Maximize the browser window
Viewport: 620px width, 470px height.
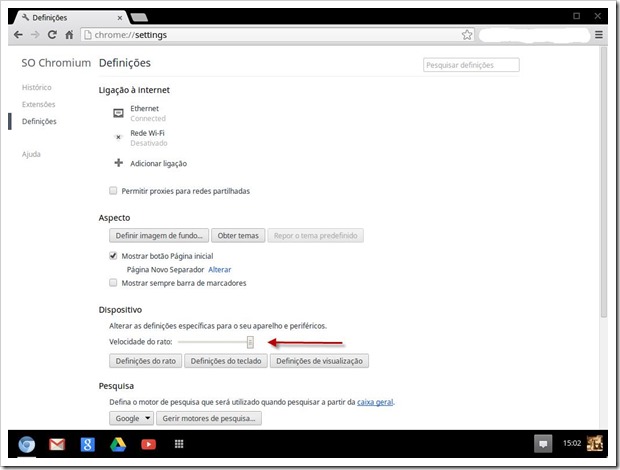click(577, 16)
